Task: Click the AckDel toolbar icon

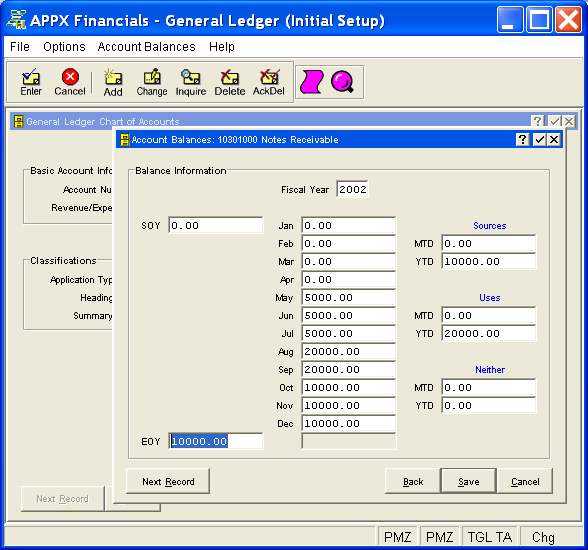Action: point(268,82)
